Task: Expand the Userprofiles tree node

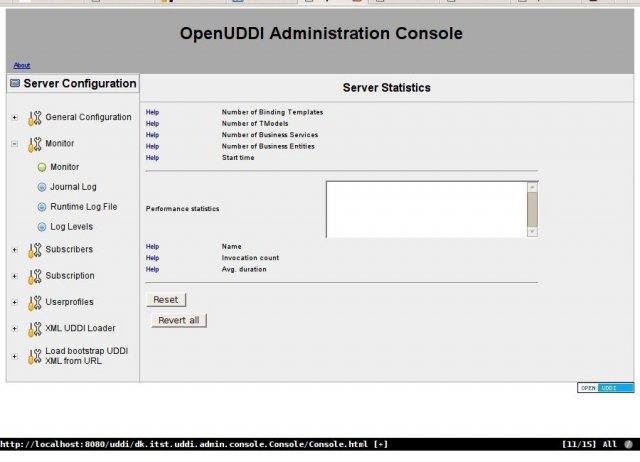Action: (x=15, y=302)
